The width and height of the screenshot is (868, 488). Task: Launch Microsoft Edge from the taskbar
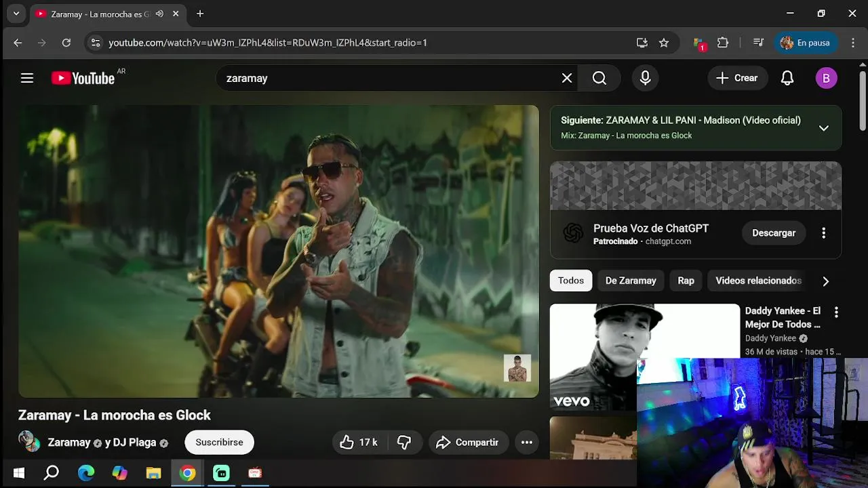click(x=86, y=473)
